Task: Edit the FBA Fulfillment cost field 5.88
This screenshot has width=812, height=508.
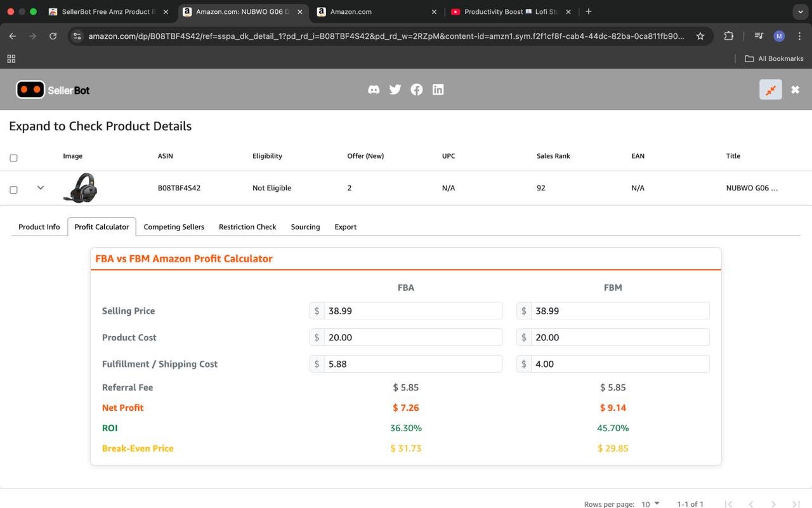Action: 413,364
